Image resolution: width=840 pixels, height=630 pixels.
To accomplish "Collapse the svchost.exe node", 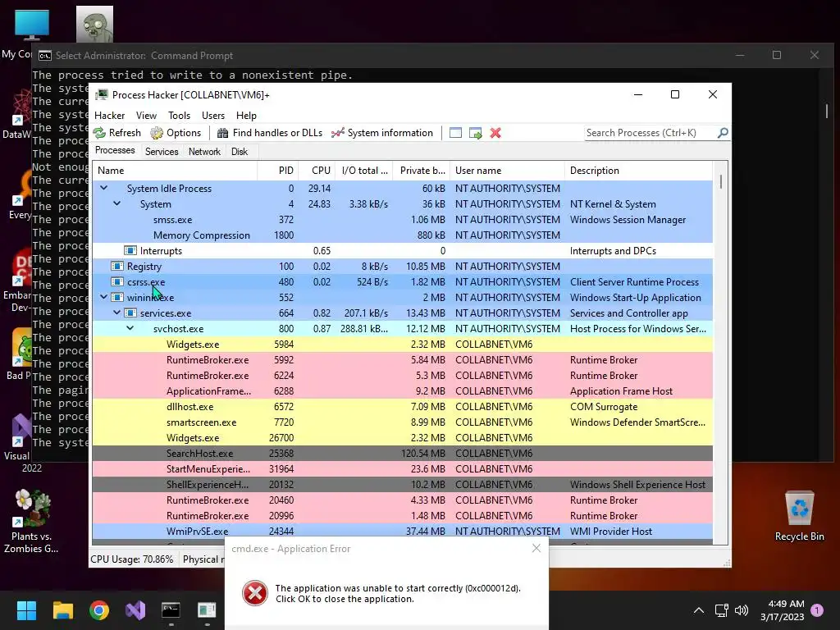I will (130, 328).
